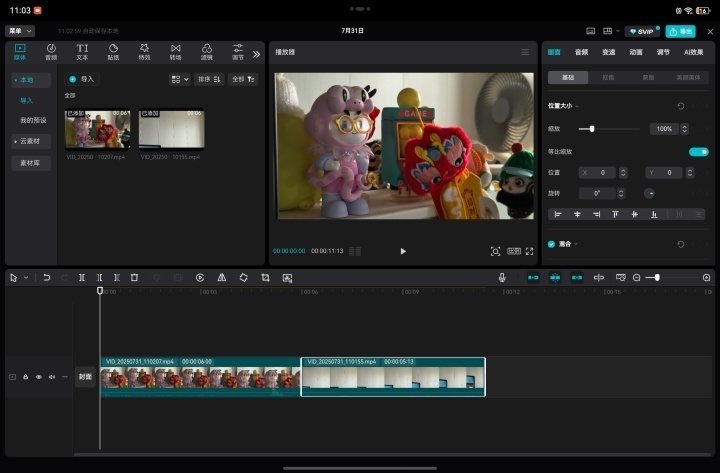Delete the selected clip with trash icon
Screen dimensions: 720x473
134,277
